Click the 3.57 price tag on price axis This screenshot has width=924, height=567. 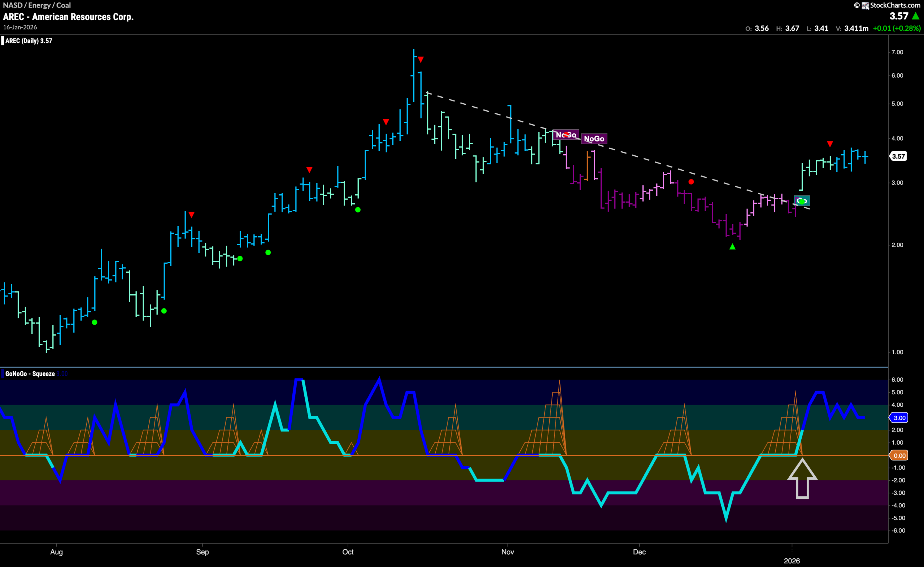898,156
